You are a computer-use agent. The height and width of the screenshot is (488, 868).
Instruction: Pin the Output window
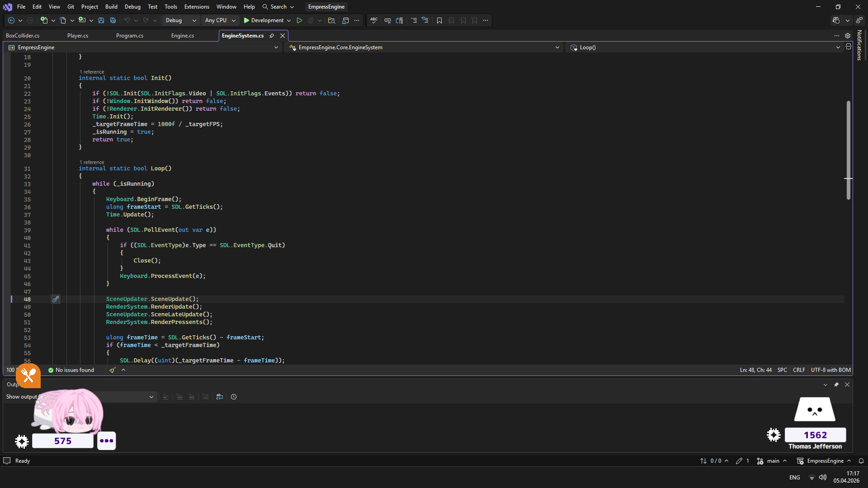(836, 385)
